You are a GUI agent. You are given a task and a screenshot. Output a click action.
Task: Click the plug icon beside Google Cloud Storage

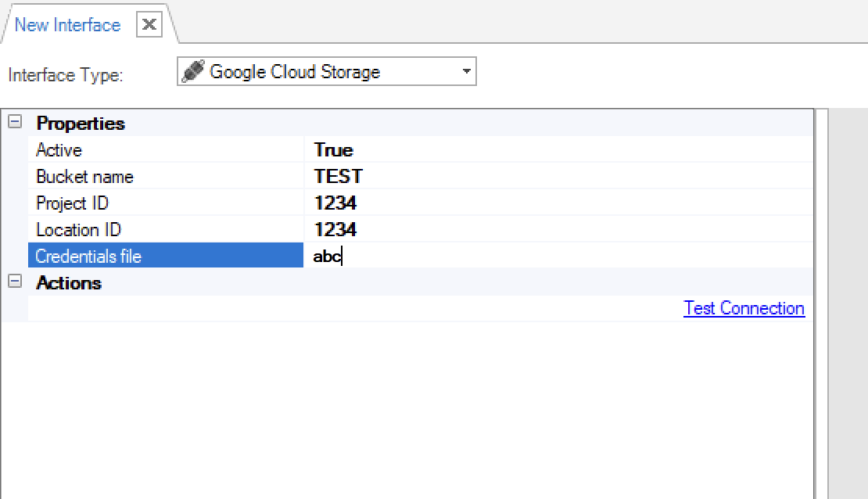pyautogui.click(x=192, y=72)
